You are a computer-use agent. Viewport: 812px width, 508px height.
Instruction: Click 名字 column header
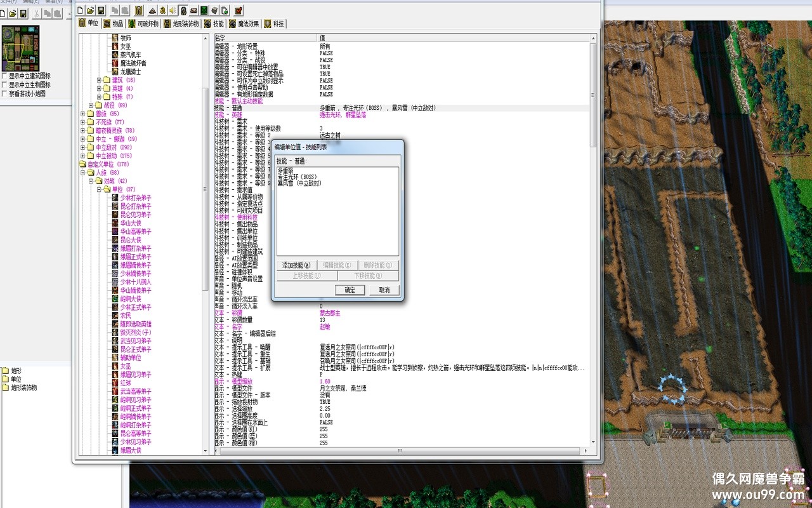(266, 38)
